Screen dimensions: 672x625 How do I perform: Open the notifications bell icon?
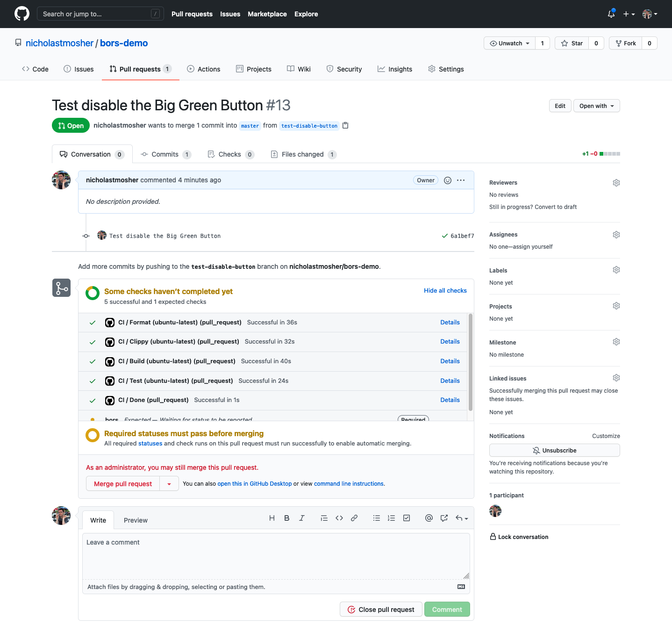[x=611, y=14]
